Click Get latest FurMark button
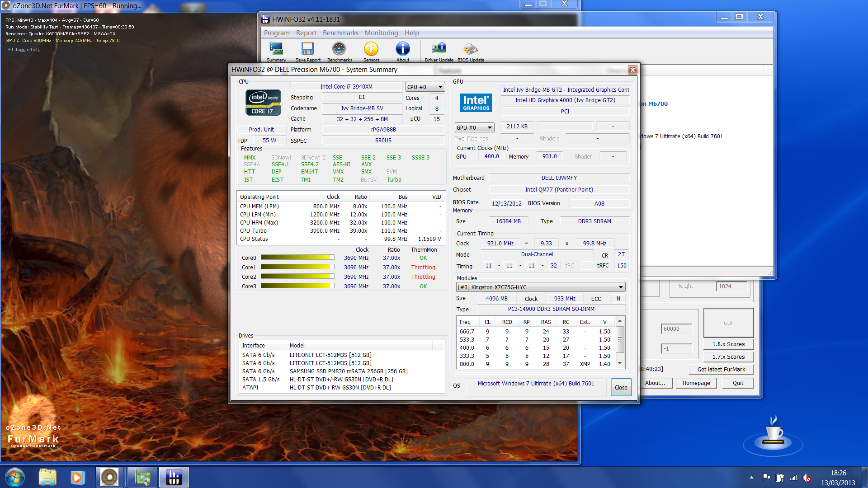868x488 pixels. [x=721, y=369]
